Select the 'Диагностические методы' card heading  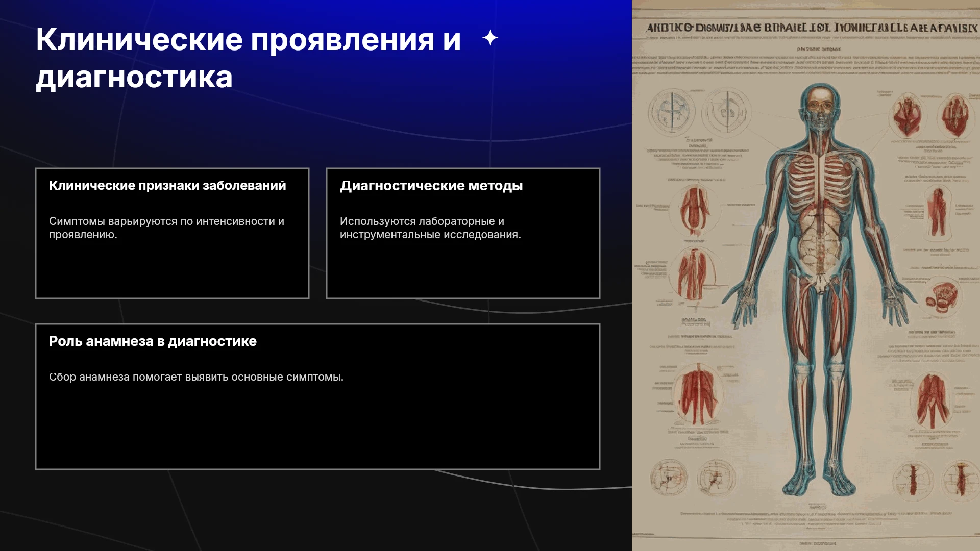tap(431, 186)
